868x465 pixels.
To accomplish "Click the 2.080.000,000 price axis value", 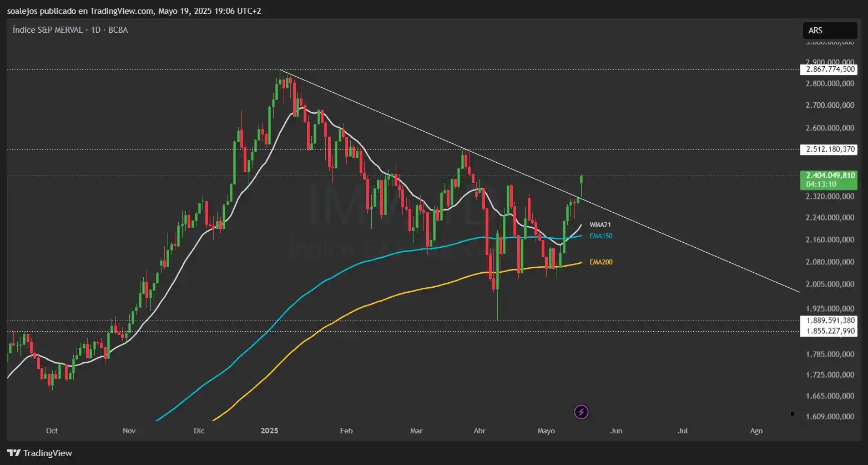I will 830,262.
